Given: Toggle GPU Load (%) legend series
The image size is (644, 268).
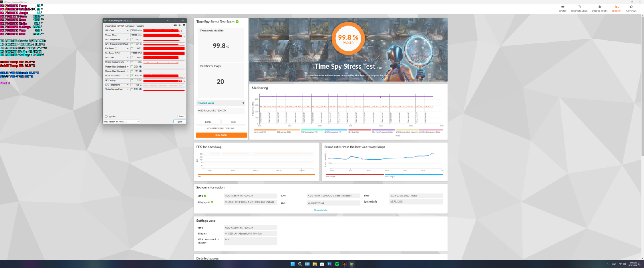Looking at the screenshot, I should 359,131.
